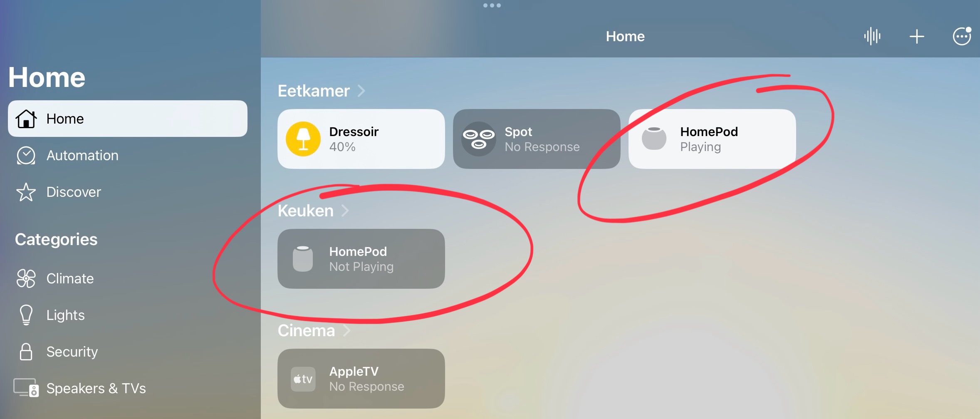The width and height of the screenshot is (980, 419).
Task: Toggle the Dressoir lamp icon
Action: (x=303, y=139)
